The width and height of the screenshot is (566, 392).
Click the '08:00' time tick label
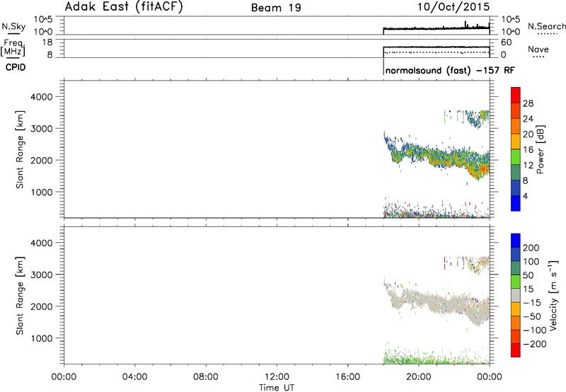[x=205, y=377]
